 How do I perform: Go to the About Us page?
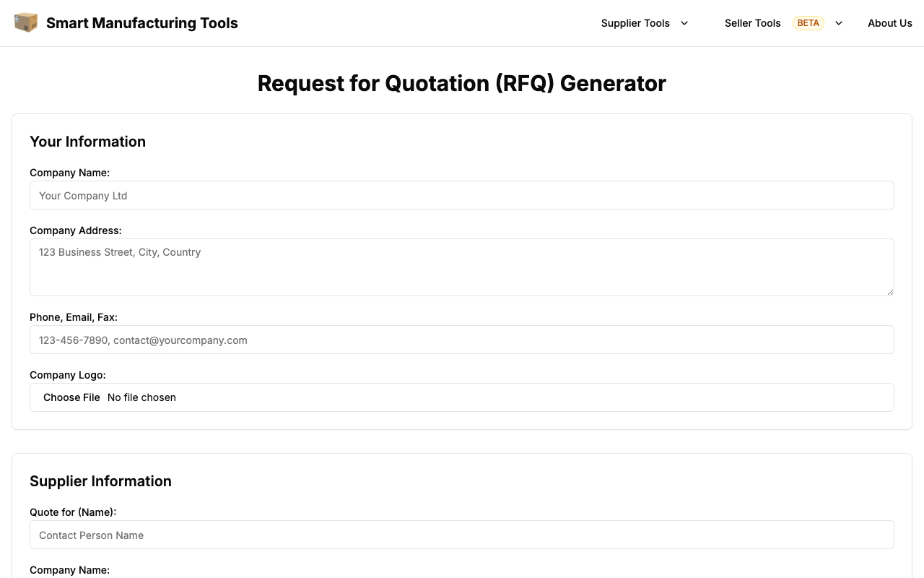(x=890, y=23)
